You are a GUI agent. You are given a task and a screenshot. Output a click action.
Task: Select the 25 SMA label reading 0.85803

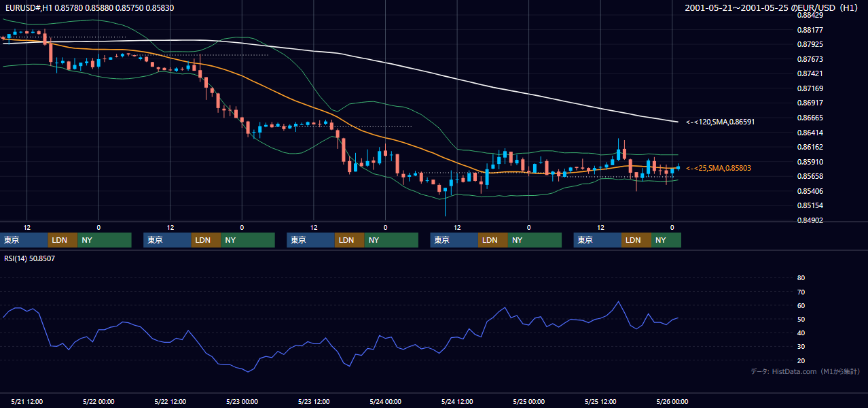(719, 168)
